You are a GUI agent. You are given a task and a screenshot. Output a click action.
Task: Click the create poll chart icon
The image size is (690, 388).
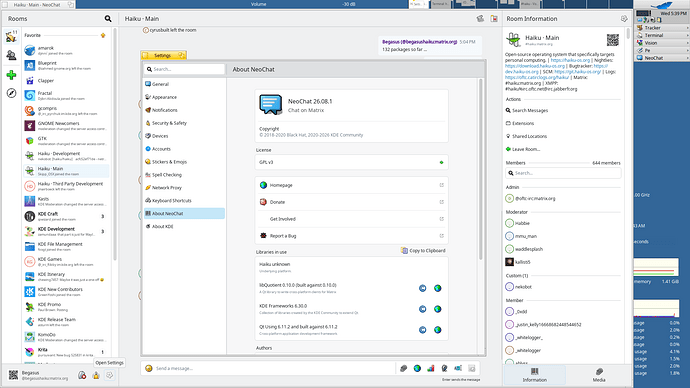click(431, 368)
